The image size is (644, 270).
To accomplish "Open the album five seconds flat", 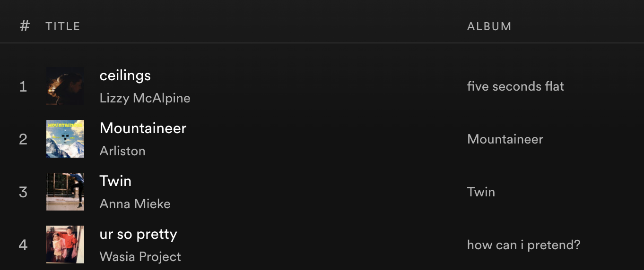I will pyautogui.click(x=515, y=86).
